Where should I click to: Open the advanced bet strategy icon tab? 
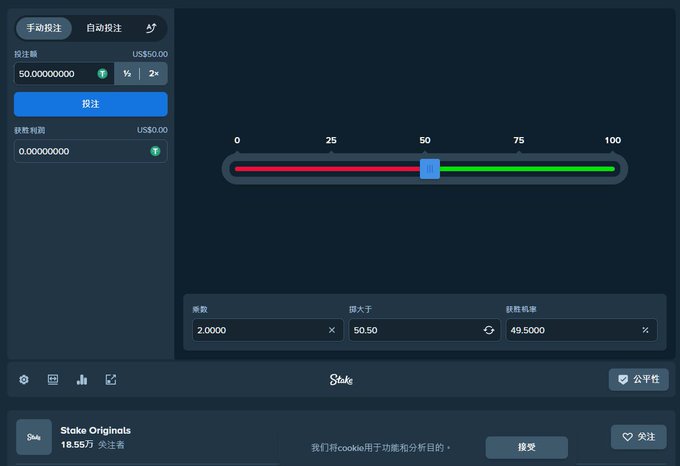click(150, 28)
